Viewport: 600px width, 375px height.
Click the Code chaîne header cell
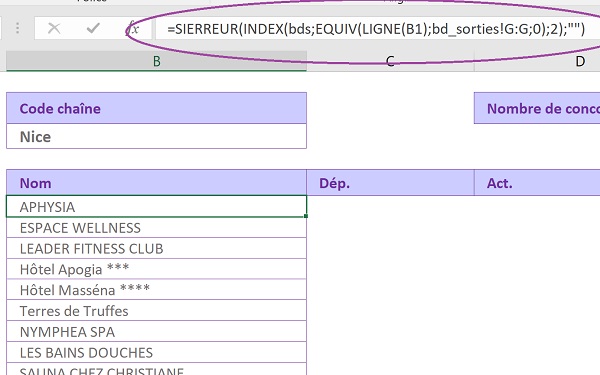157,108
